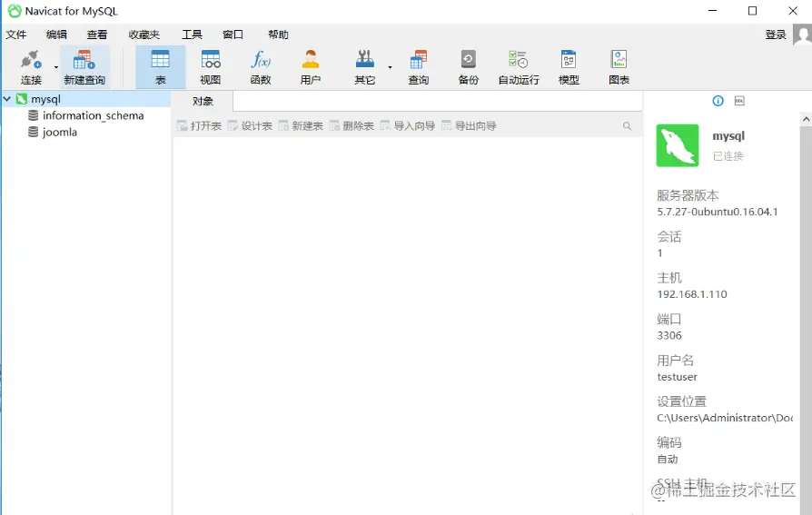Click server version text 5.7.27-0ubuntu0.16.04.1

point(718,212)
